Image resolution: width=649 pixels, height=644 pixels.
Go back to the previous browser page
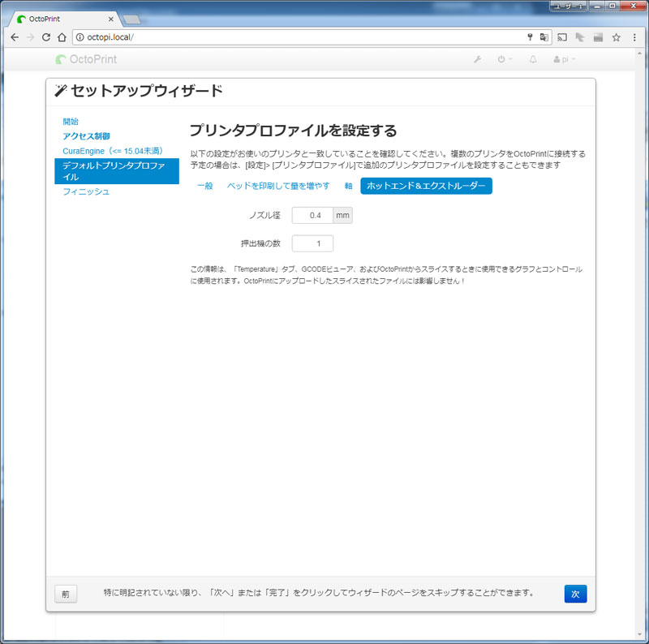click(x=15, y=37)
